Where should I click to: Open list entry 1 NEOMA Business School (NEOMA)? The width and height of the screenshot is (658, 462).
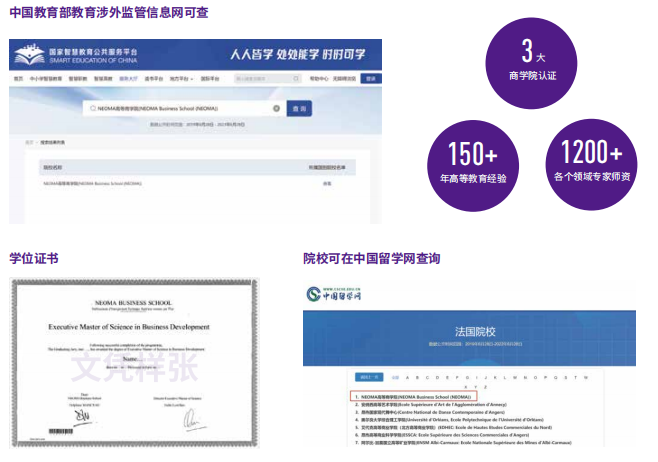(x=413, y=397)
